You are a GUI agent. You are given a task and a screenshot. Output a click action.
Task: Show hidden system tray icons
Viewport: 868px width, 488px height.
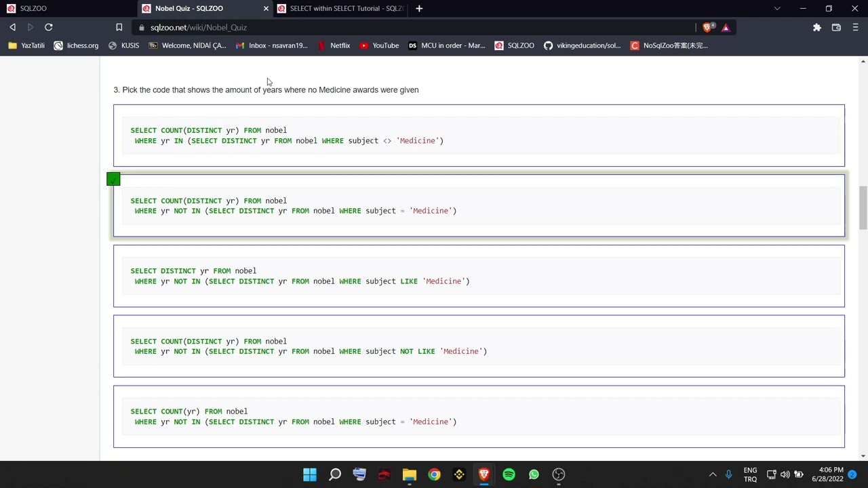point(713,474)
